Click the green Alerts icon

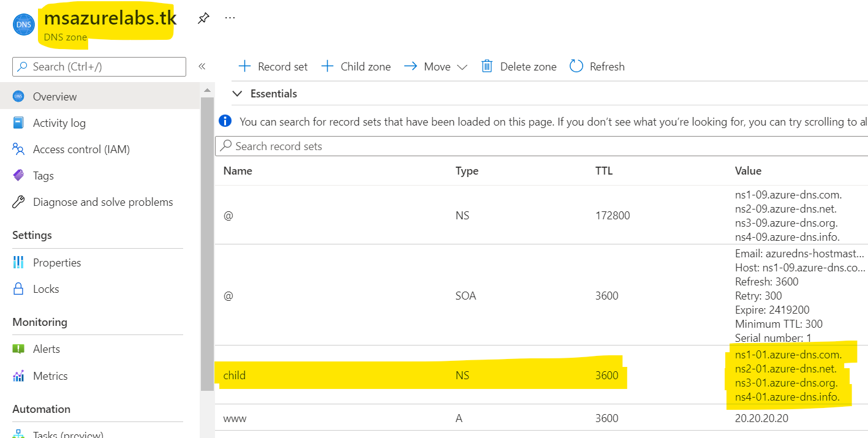[18, 349]
